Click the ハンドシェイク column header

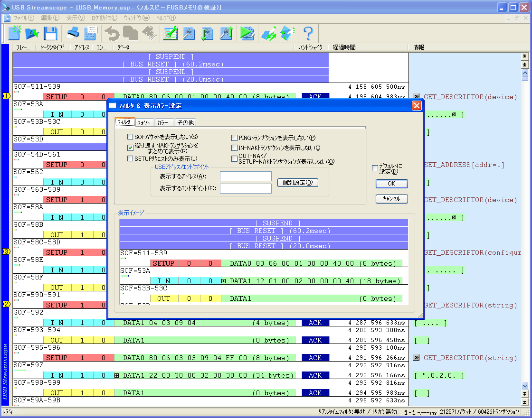pos(311,47)
